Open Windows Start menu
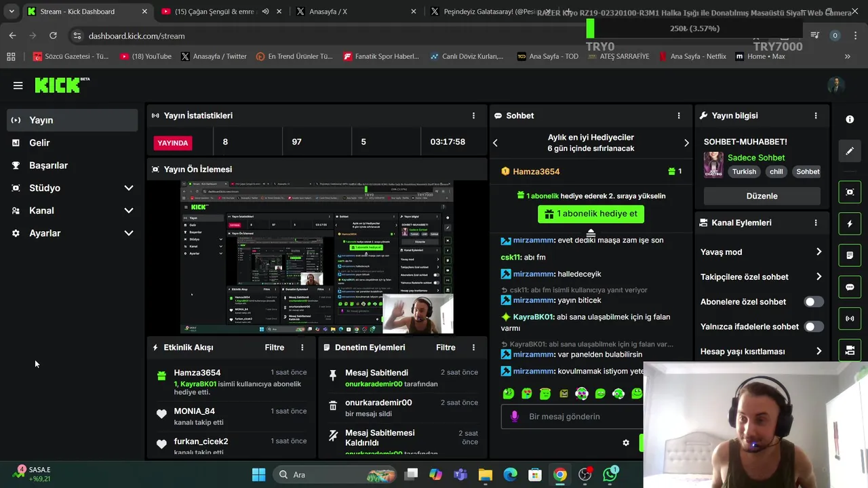Image resolution: width=868 pixels, height=488 pixels. tap(258, 474)
